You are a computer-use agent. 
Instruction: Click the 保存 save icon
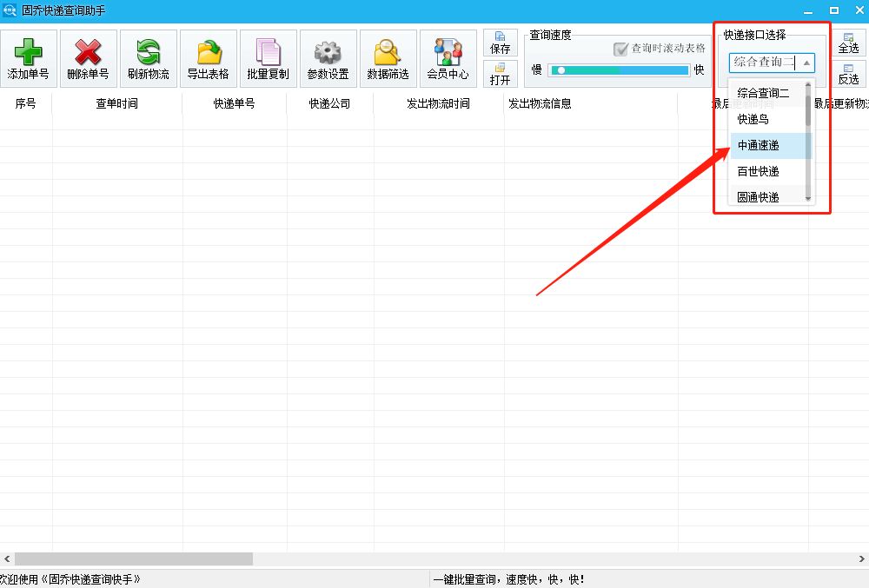500,42
